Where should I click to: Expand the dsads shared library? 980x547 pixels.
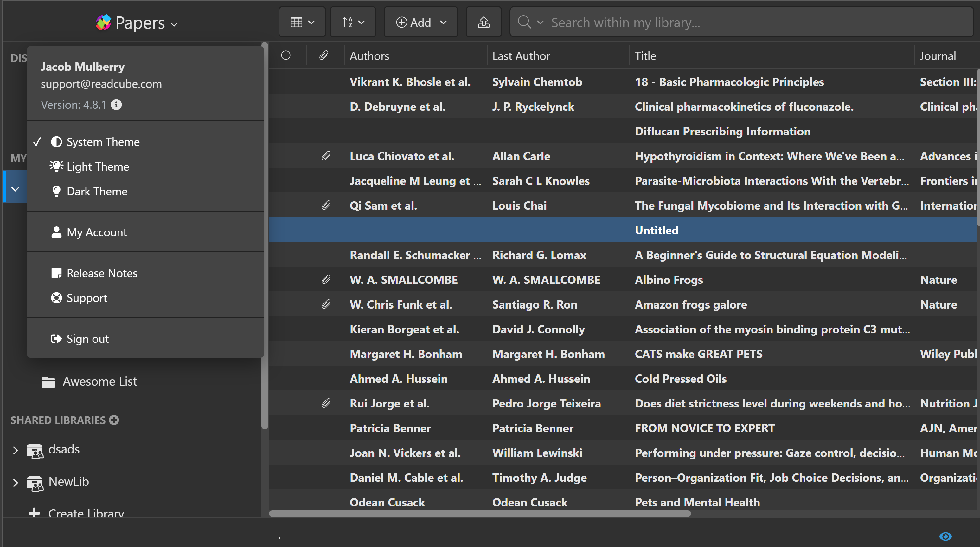pos(15,450)
